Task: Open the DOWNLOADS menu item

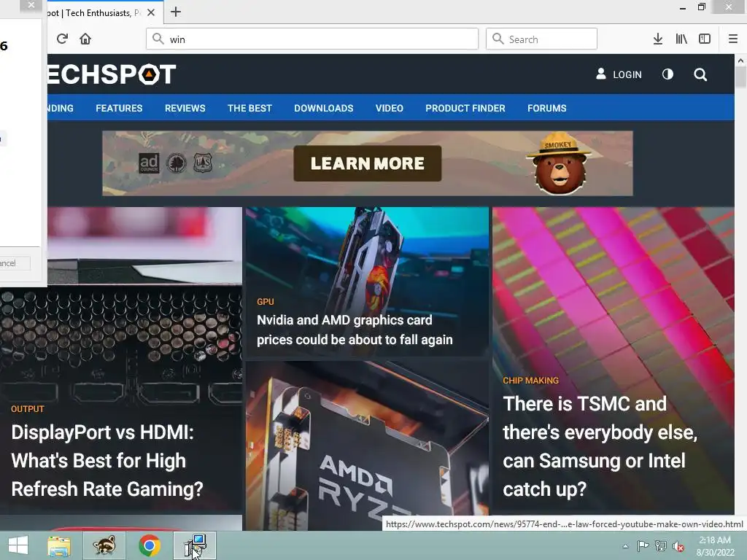Action: (x=323, y=108)
